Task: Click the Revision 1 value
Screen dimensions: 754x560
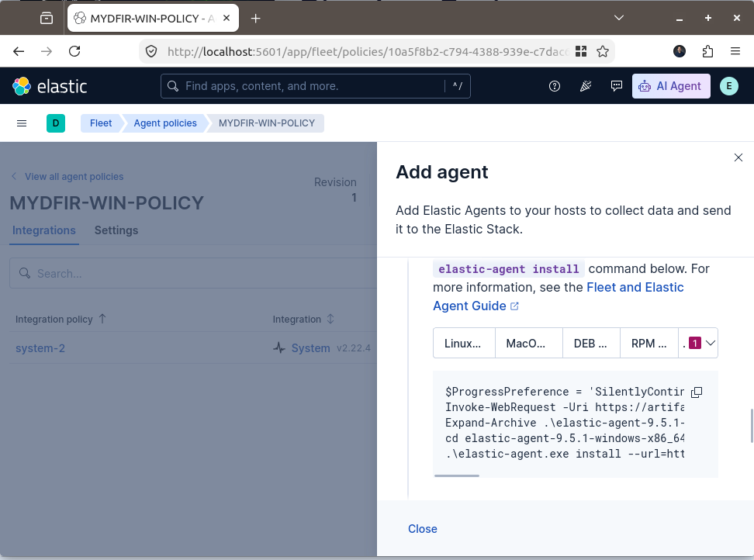Action: point(354,198)
